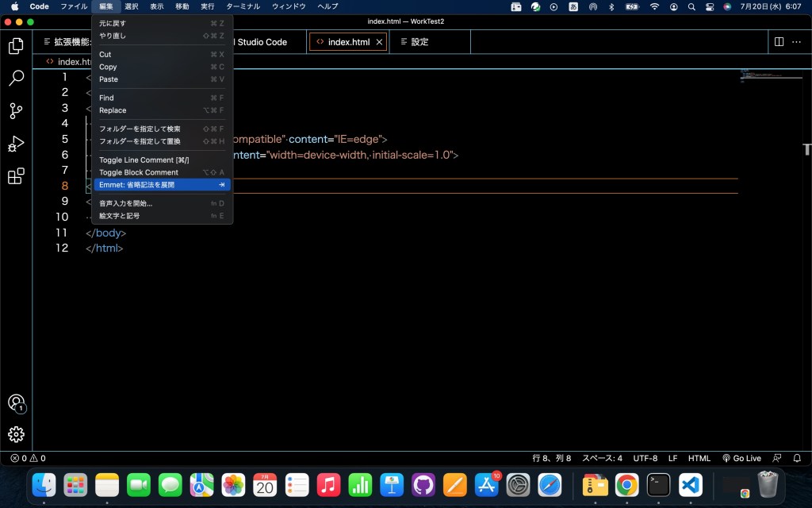Open the Run and Debug view
Screen dimensions: 812x508
(16, 144)
